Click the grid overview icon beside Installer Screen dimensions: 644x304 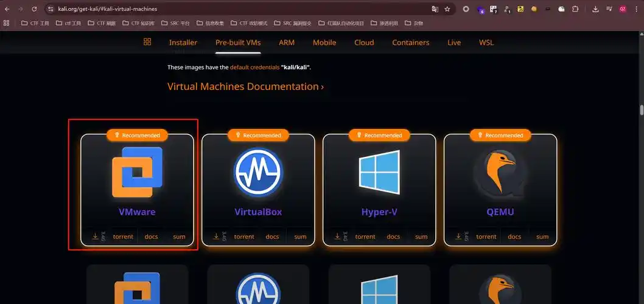pos(147,42)
